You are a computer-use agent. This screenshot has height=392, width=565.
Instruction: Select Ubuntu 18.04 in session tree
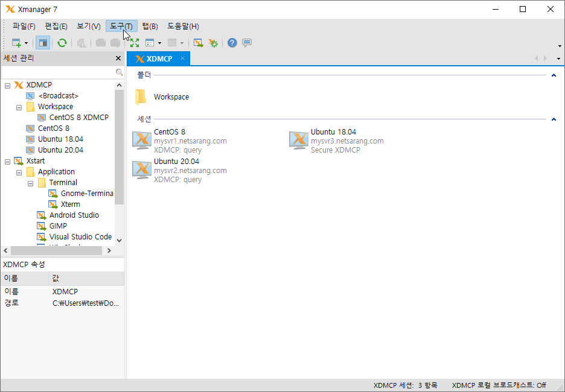click(x=60, y=139)
